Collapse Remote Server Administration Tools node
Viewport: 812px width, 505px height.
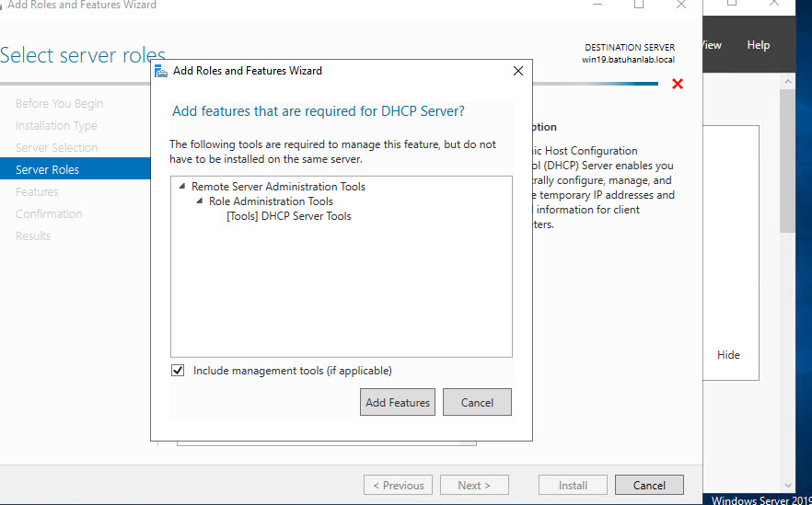(182, 187)
